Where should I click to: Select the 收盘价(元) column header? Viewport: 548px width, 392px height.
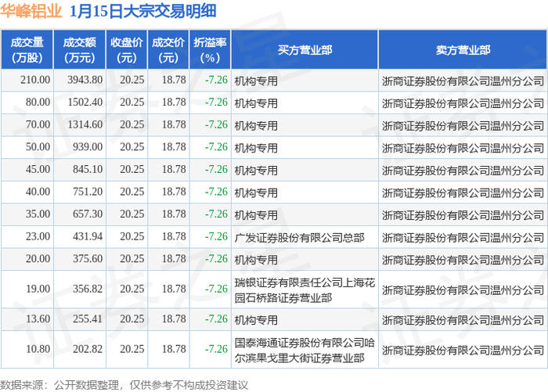[127, 49]
